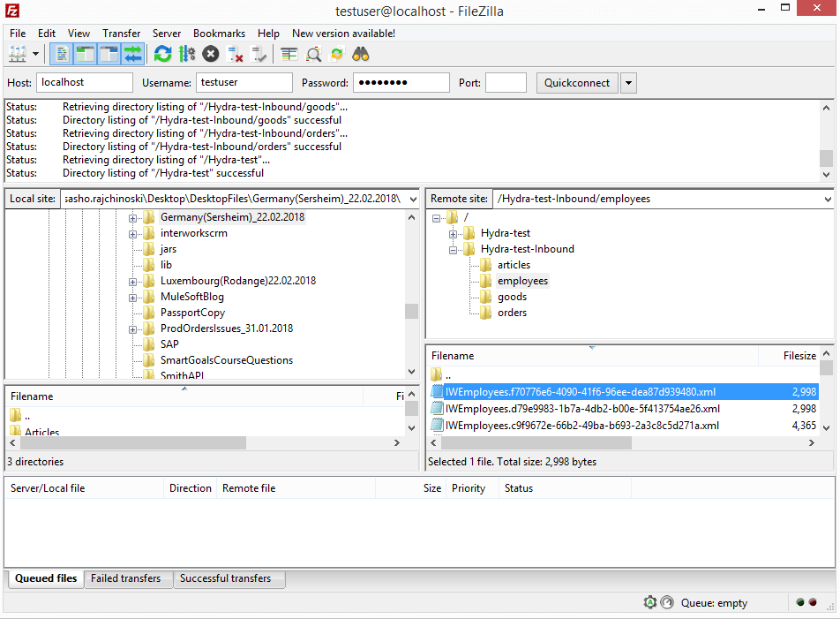Reconnect to the last server

coord(259,54)
